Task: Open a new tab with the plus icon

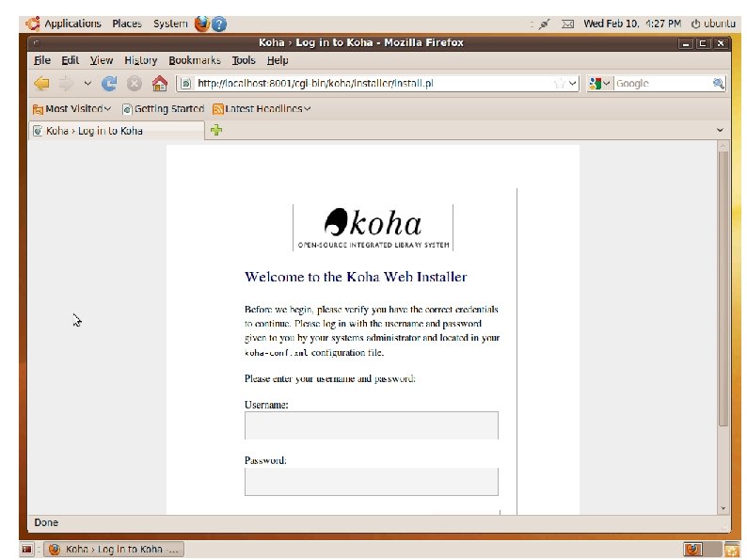Action: (216, 130)
